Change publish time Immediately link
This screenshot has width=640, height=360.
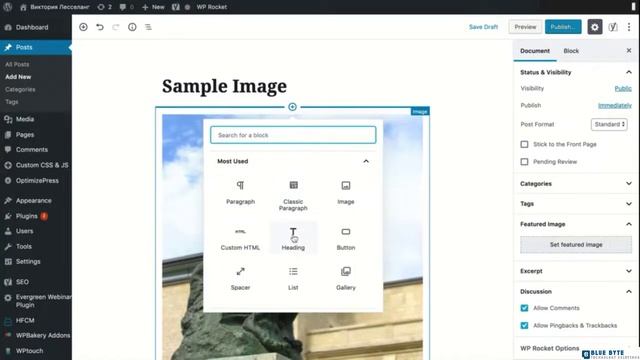[x=615, y=105]
